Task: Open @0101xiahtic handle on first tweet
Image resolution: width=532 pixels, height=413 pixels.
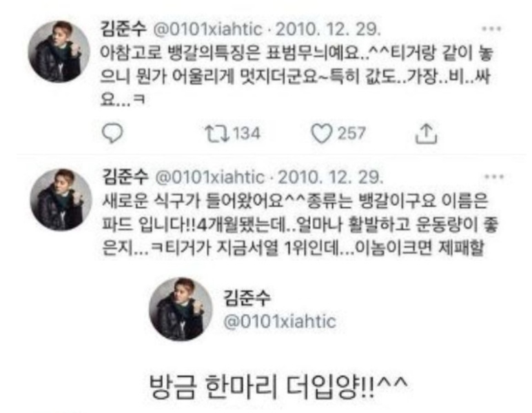Action: pos(208,30)
